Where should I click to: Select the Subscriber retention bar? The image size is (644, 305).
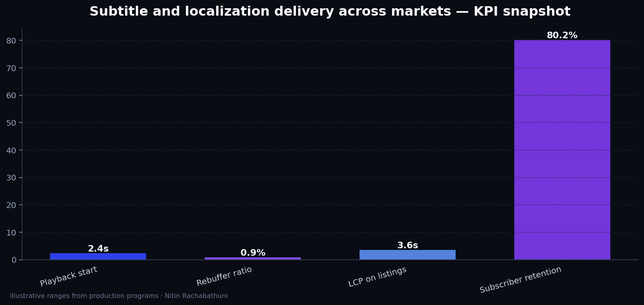click(x=562, y=150)
